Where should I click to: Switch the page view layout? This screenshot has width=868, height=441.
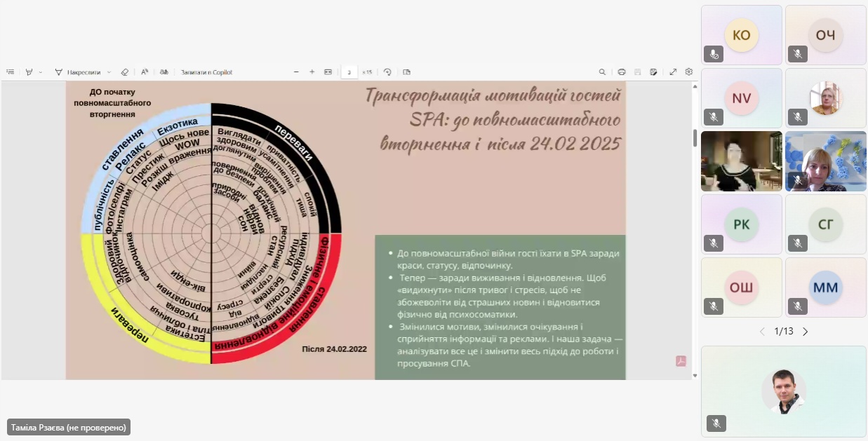click(x=407, y=72)
